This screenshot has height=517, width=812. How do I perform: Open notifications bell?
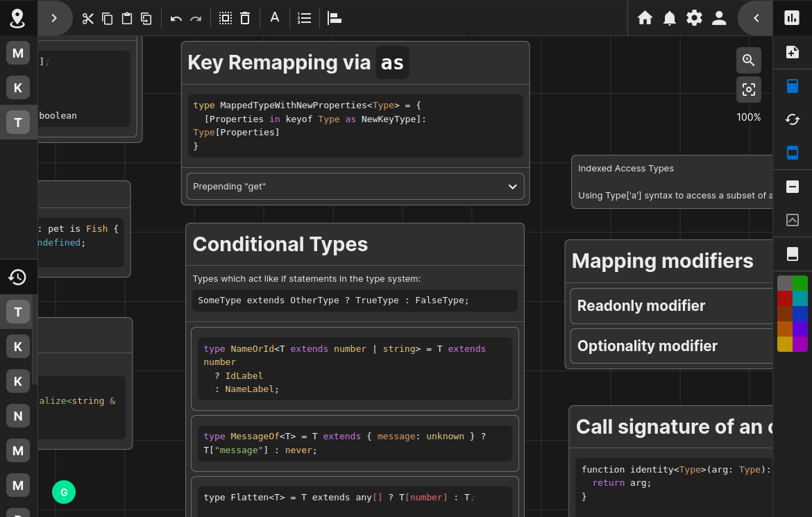click(670, 18)
